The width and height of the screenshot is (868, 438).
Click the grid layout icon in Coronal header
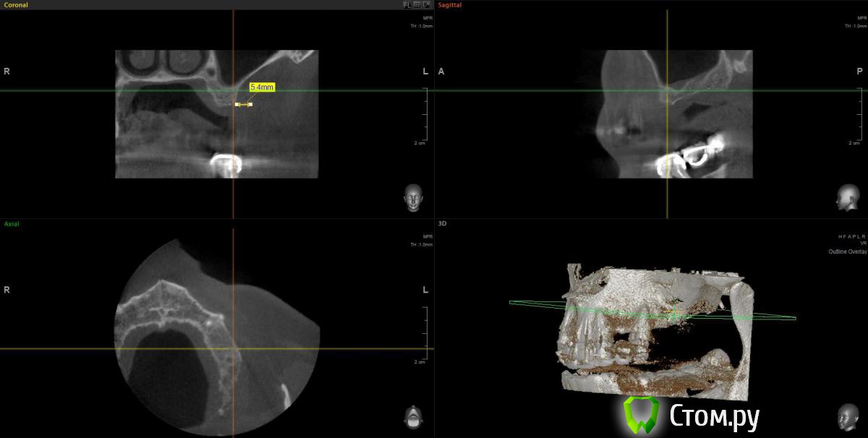(x=417, y=5)
